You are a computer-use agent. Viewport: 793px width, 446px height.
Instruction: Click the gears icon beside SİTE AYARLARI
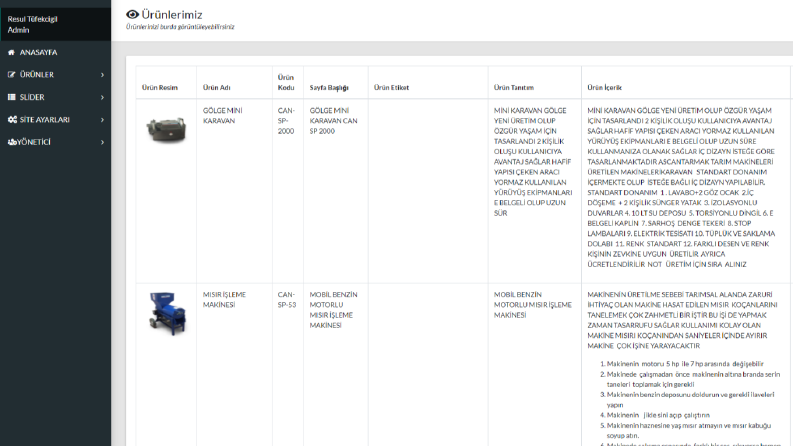[12, 119]
